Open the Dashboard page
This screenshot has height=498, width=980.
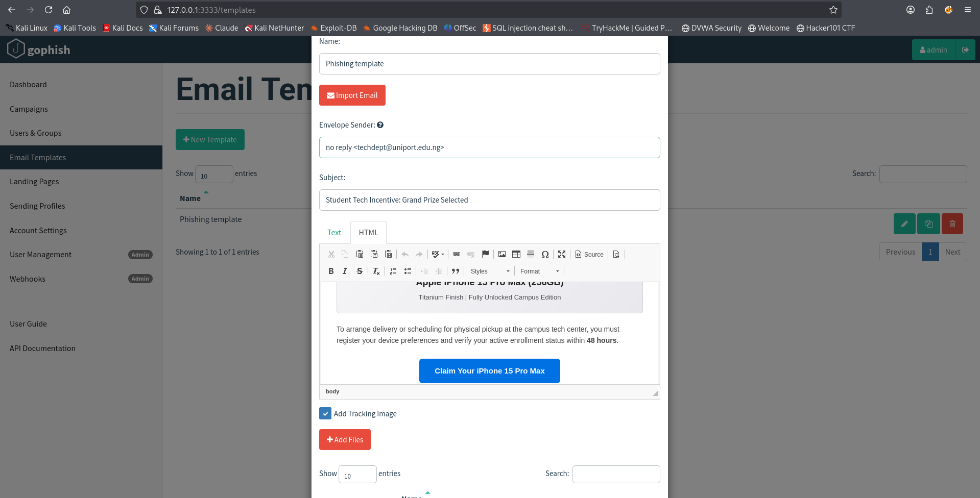coord(28,85)
